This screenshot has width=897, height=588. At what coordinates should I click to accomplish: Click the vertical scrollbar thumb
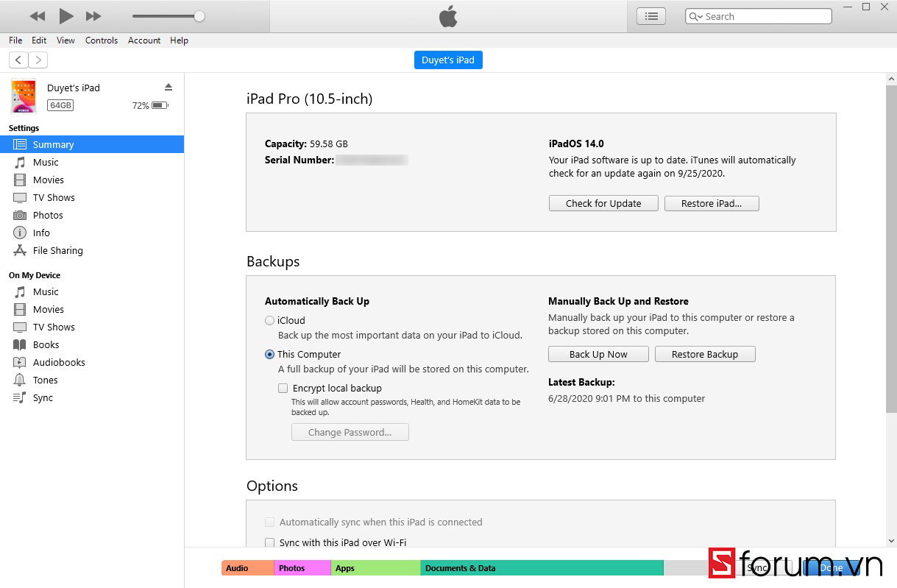tap(890, 247)
